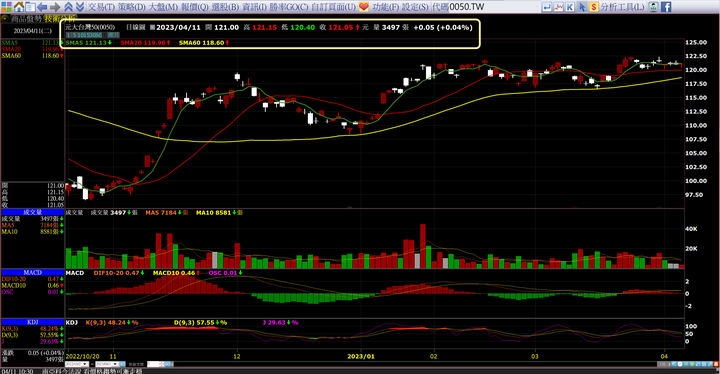Click the news ticker in status bar
Image resolution: width=720 pixels, height=374 pixels.
[92, 371]
